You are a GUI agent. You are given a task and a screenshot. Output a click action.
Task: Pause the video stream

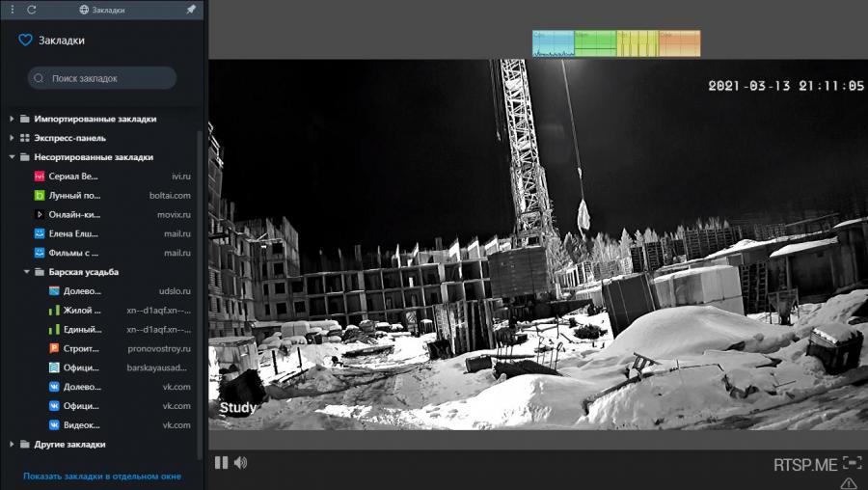[x=221, y=462]
